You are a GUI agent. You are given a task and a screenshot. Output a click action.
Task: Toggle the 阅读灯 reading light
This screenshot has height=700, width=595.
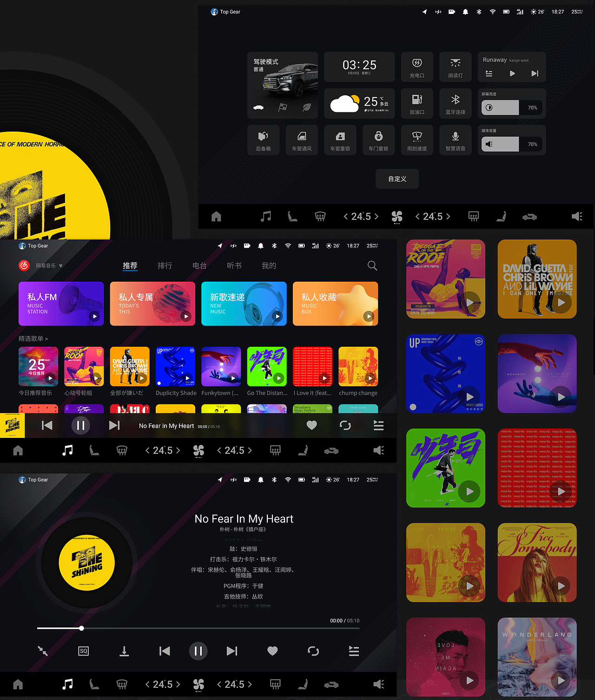click(x=456, y=67)
